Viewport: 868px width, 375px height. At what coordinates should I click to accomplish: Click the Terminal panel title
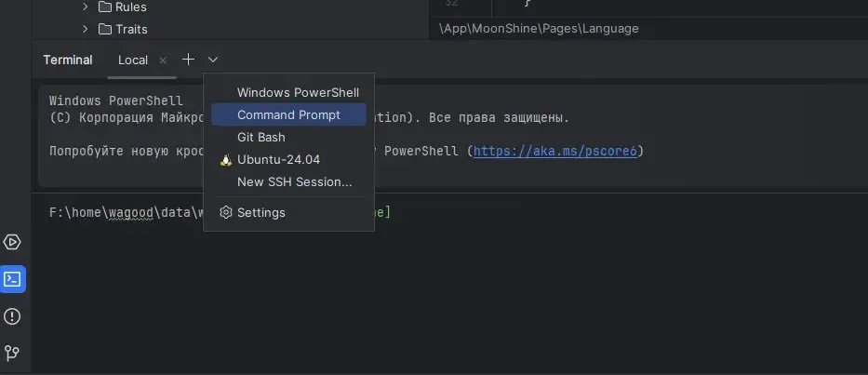coord(68,60)
